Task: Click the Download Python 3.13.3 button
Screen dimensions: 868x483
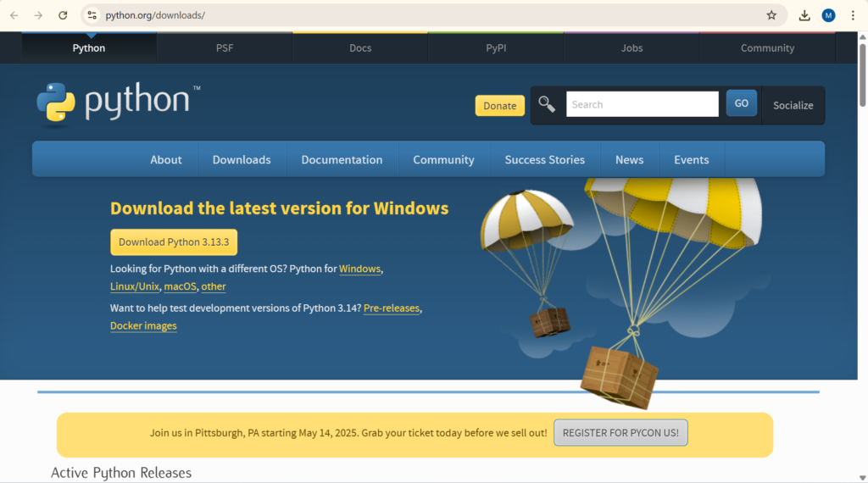Action: click(x=174, y=242)
